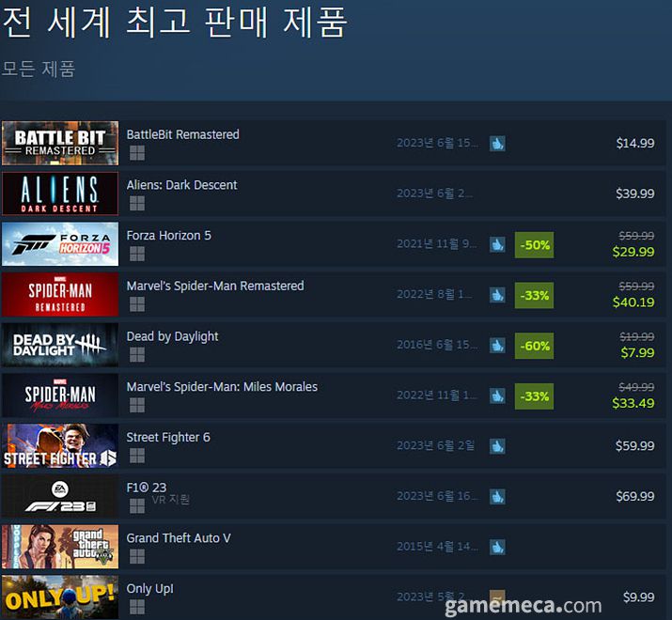The width and height of the screenshot is (672, 620).
Task: Click the -60% discount badge on Dead by Daylight
Action: 534,346
